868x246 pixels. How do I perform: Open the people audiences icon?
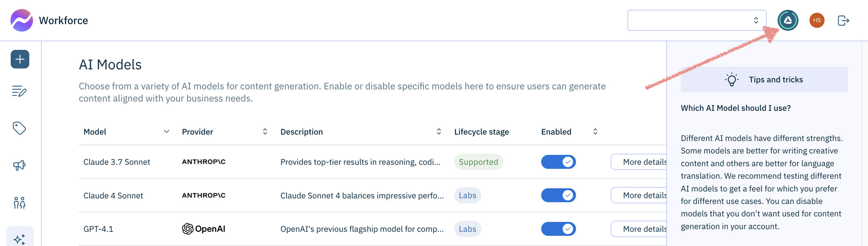coord(19,203)
